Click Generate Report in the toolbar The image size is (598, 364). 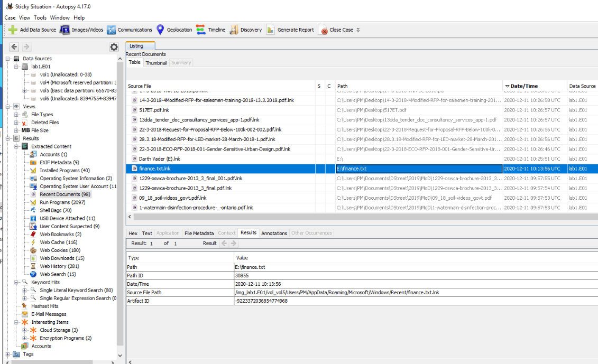[290, 30]
